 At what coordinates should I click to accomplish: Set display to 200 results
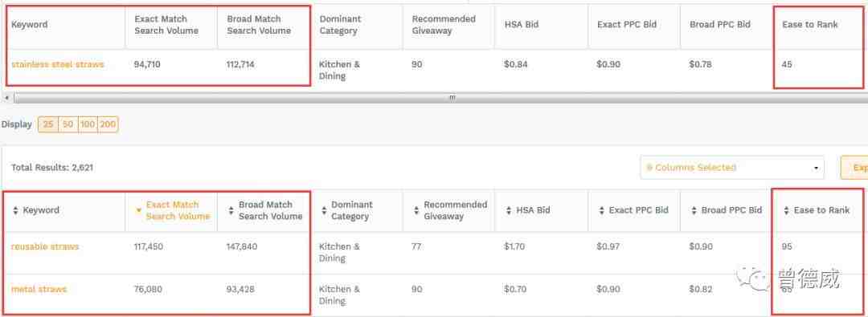tap(108, 124)
